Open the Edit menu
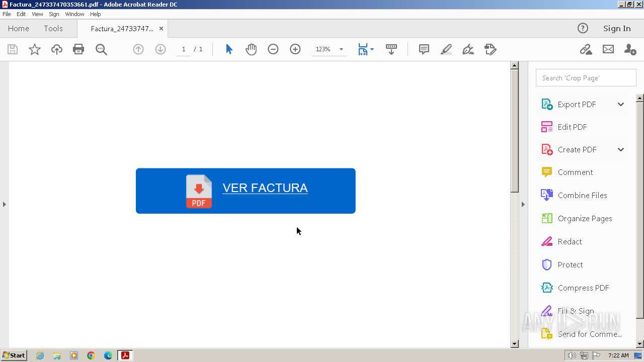 [21, 14]
